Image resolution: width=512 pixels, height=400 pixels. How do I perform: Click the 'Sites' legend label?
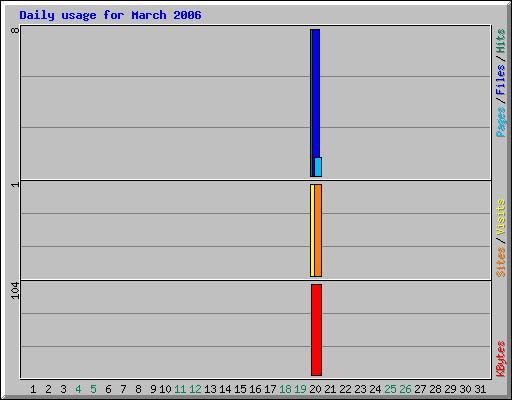500,262
